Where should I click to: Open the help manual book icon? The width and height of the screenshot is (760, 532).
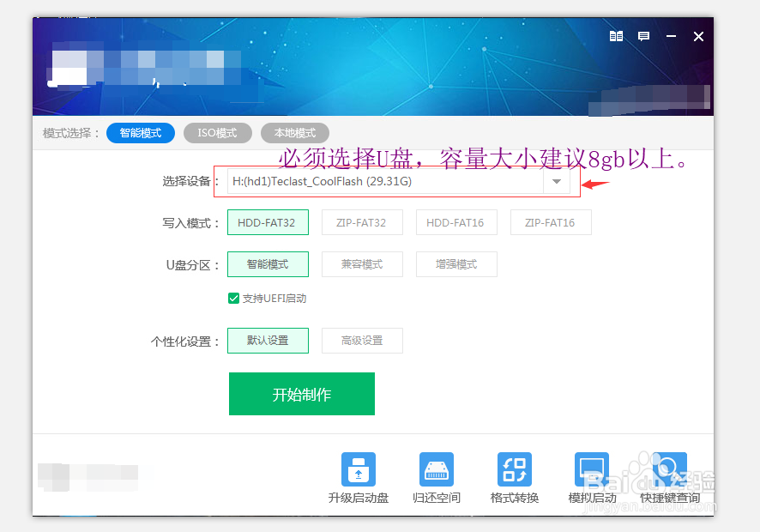point(616,36)
